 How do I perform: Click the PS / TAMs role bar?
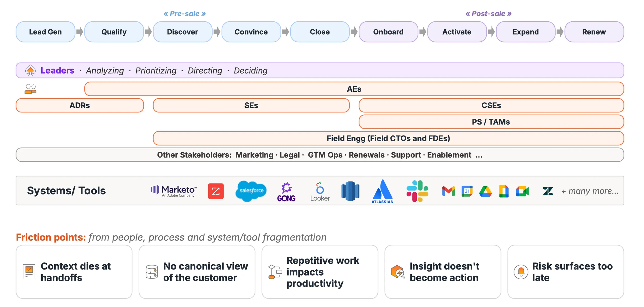[x=491, y=122]
